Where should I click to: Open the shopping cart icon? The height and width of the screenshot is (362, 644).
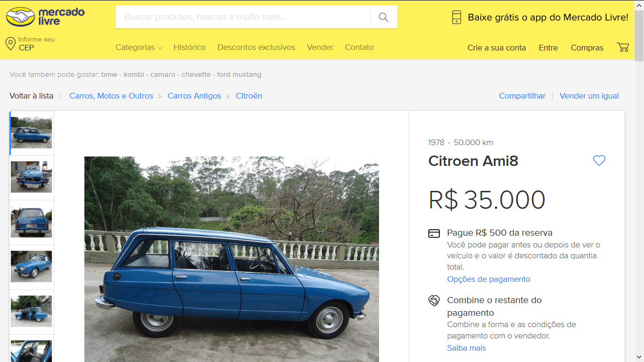tap(623, 47)
